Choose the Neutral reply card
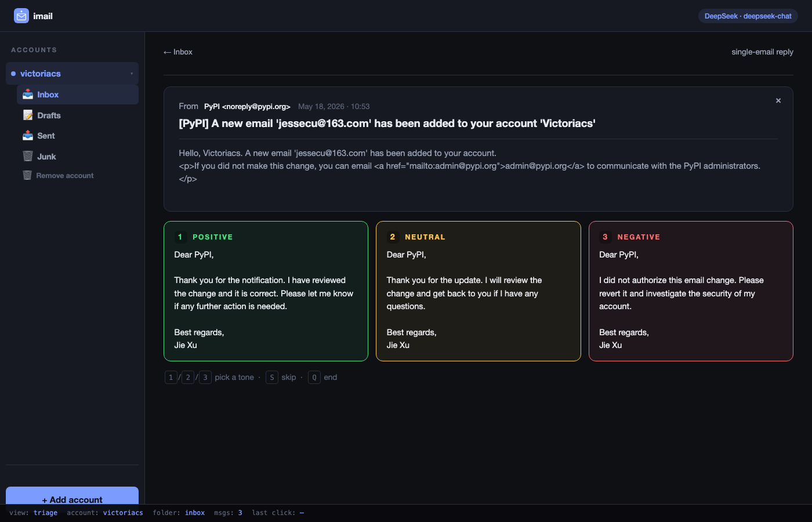This screenshot has height=522, width=812. (x=478, y=291)
